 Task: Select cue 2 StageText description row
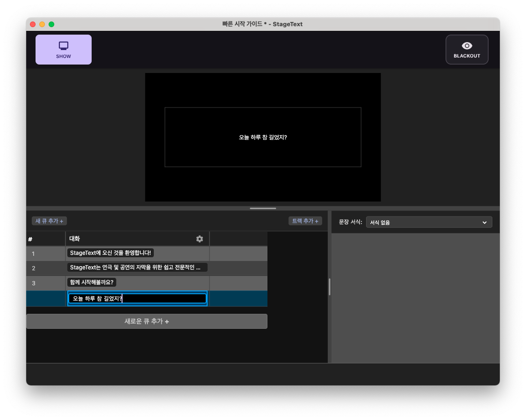pyautogui.click(x=137, y=268)
